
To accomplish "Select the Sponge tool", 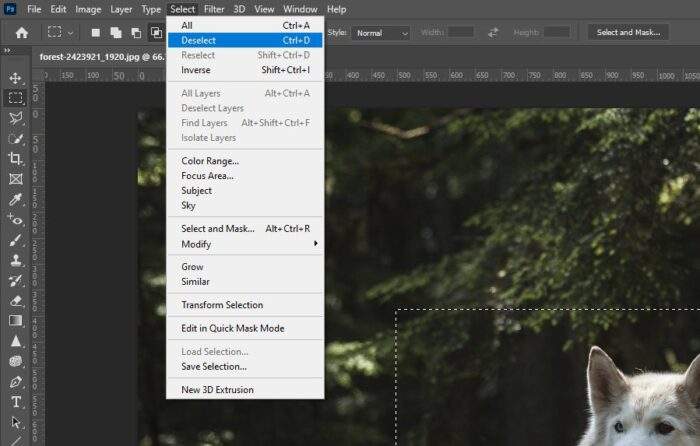I will coord(16,361).
